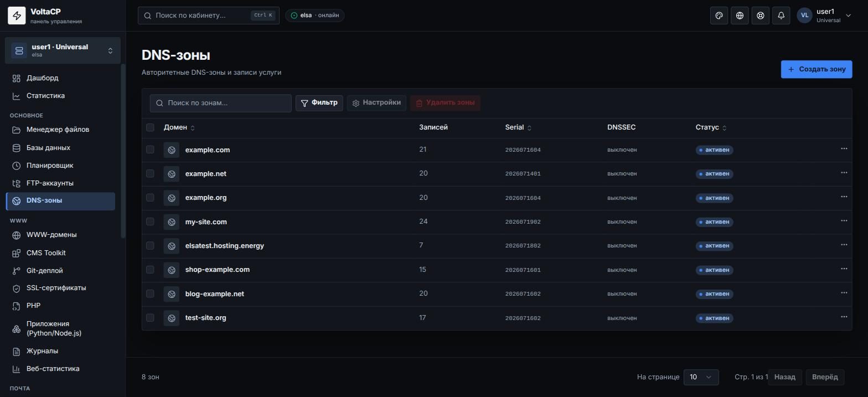Click the globe icon beside example.com
Screen dimensions: 868x397
tap(172, 150)
